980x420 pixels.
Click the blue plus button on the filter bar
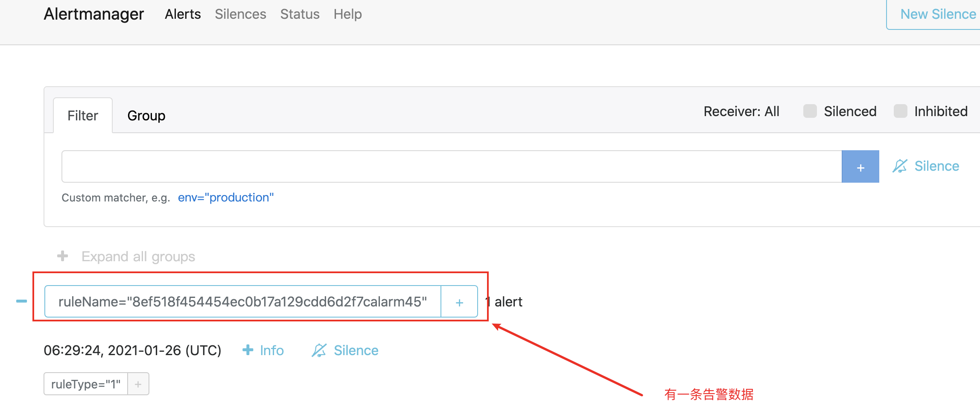pos(860,166)
